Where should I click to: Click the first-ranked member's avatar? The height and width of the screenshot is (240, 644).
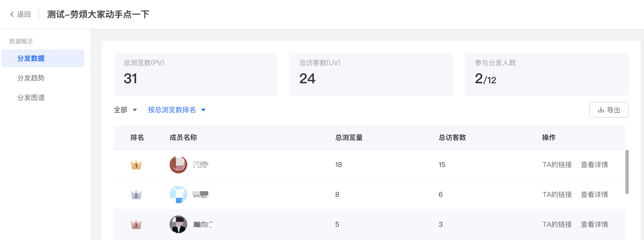tap(178, 165)
